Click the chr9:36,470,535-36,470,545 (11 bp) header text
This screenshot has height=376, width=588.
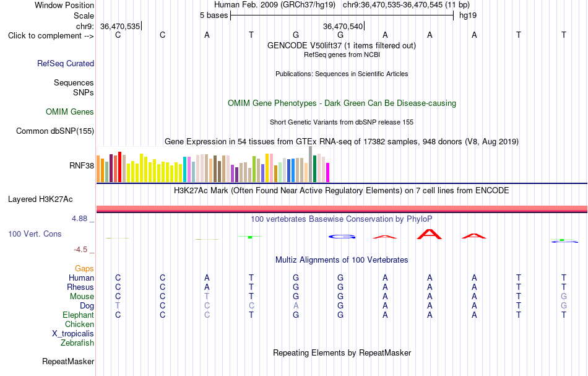click(x=406, y=5)
